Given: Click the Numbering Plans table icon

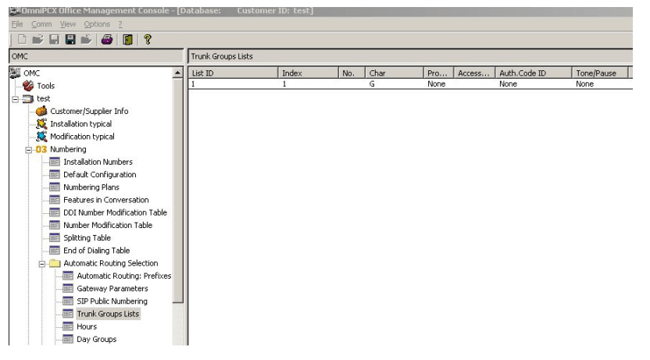Looking at the screenshot, I should pyautogui.click(x=55, y=187).
